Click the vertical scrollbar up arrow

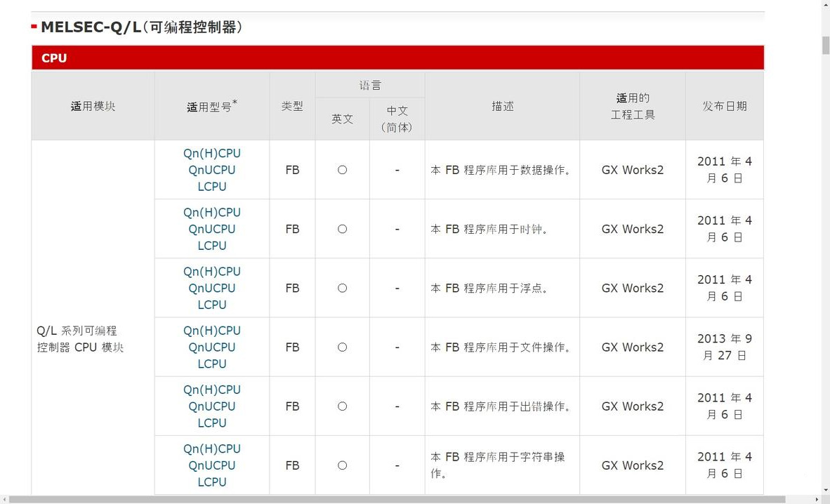(825, 5)
